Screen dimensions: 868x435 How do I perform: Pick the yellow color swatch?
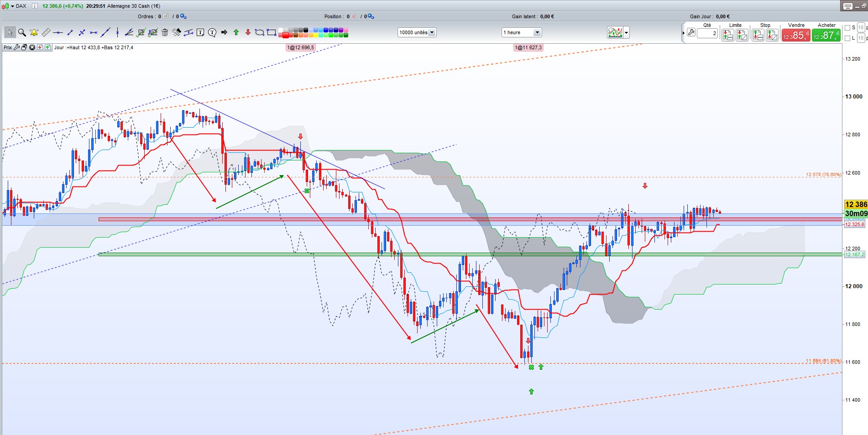pos(316,35)
